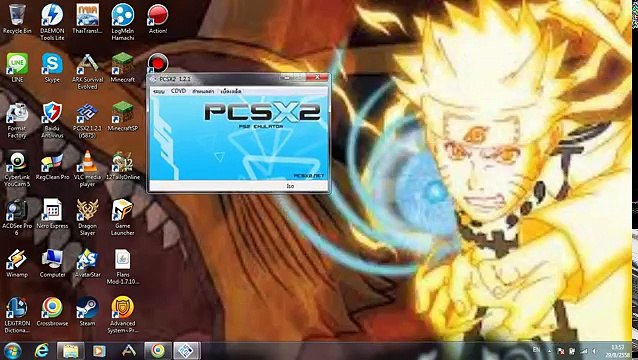This screenshot has width=638, height=360.
Task: Select the Crossbrowse desktop shortcut
Action: pyautogui.click(x=52, y=312)
